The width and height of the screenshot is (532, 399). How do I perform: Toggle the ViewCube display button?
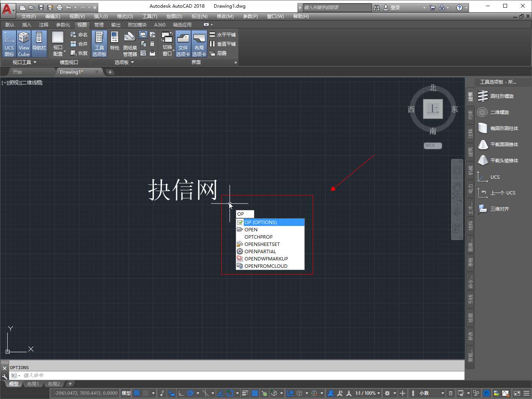point(24,44)
